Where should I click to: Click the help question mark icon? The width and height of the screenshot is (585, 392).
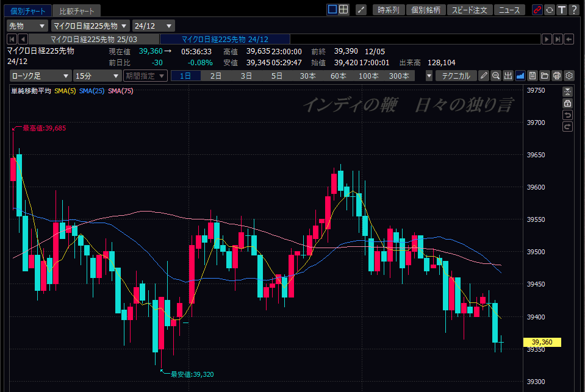[573, 10]
